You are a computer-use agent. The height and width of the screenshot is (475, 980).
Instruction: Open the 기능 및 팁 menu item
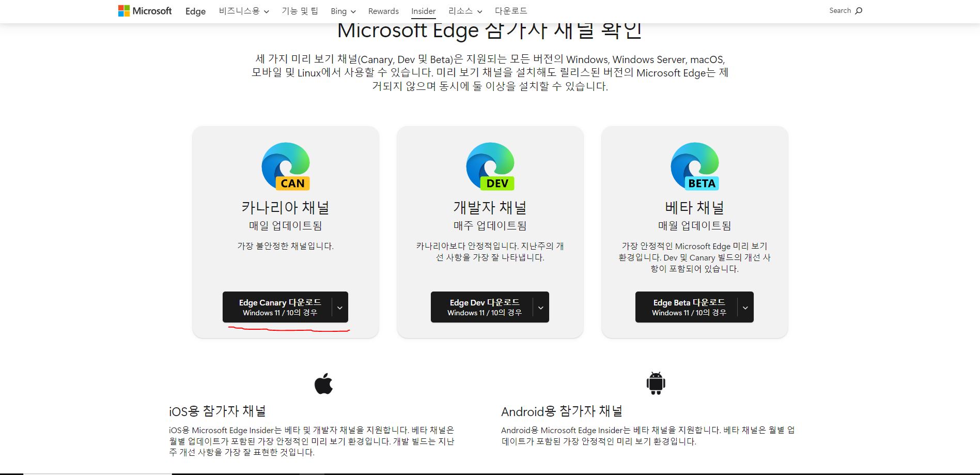tap(300, 11)
